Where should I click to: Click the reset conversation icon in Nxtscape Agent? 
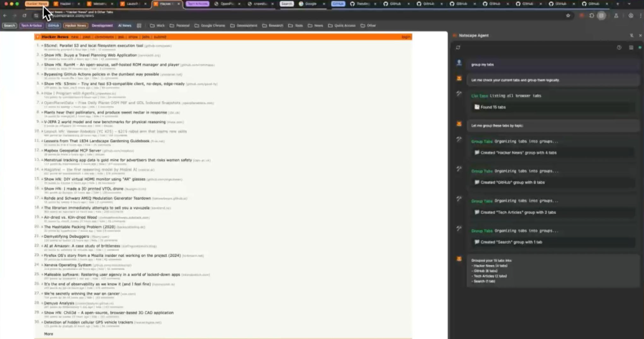click(x=458, y=47)
